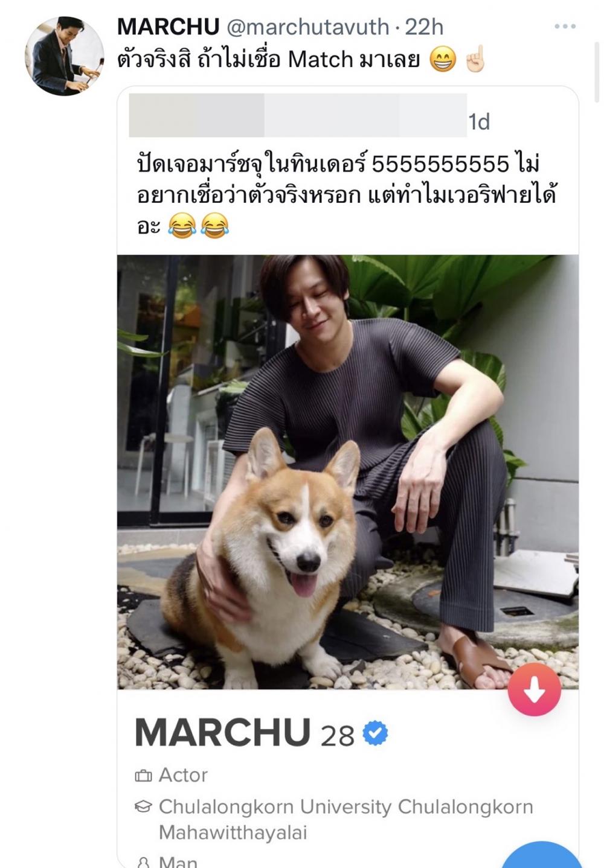Tap the red down-arrow button on photo
This screenshot has width=604, height=868.
534,689
